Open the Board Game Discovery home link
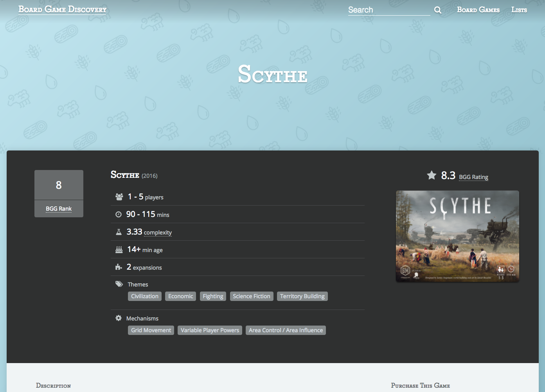 click(x=63, y=9)
